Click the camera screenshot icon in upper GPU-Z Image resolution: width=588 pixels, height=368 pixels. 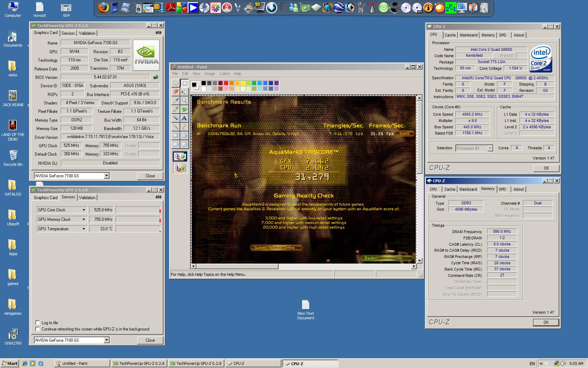click(x=159, y=33)
